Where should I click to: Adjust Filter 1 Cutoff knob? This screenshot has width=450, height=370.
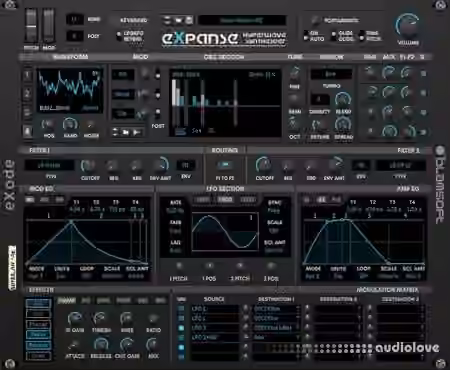click(88, 165)
